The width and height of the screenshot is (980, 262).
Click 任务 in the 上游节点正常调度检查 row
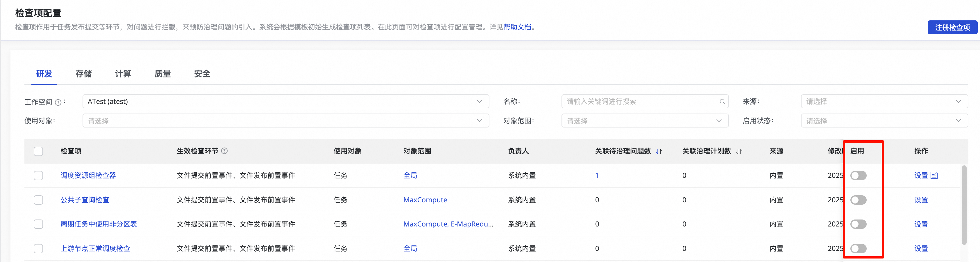[x=341, y=249]
